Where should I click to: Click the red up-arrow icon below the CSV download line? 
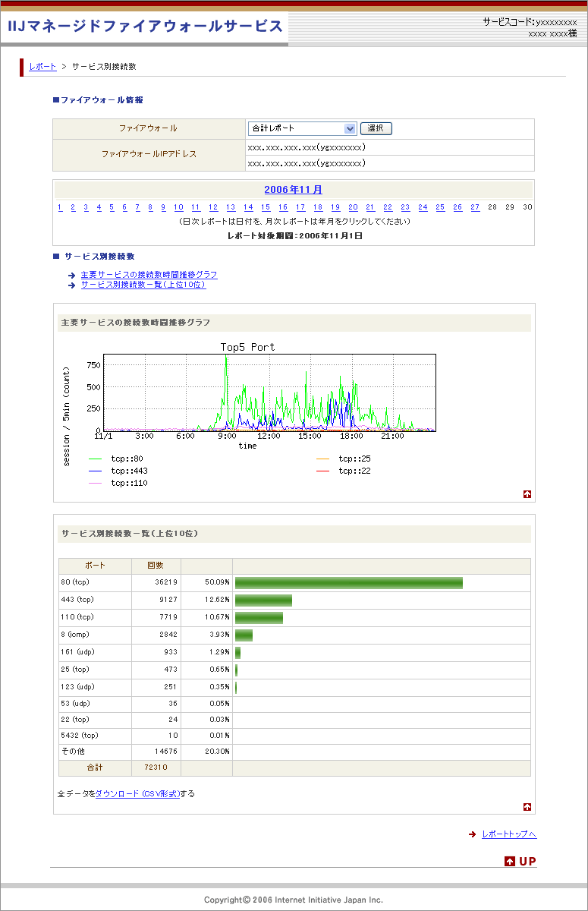[527, 807]
